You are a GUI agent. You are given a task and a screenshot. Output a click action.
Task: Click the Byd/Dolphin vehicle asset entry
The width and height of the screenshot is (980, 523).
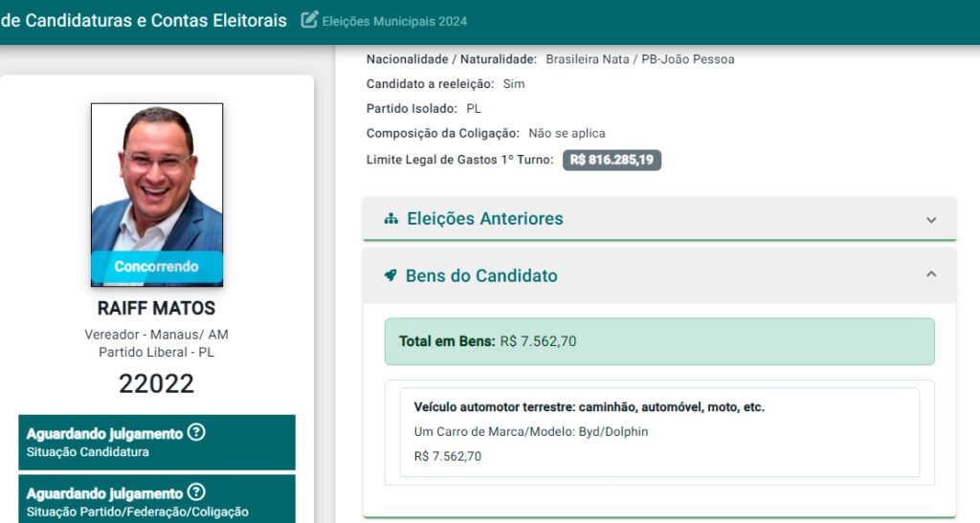point(652,432)
